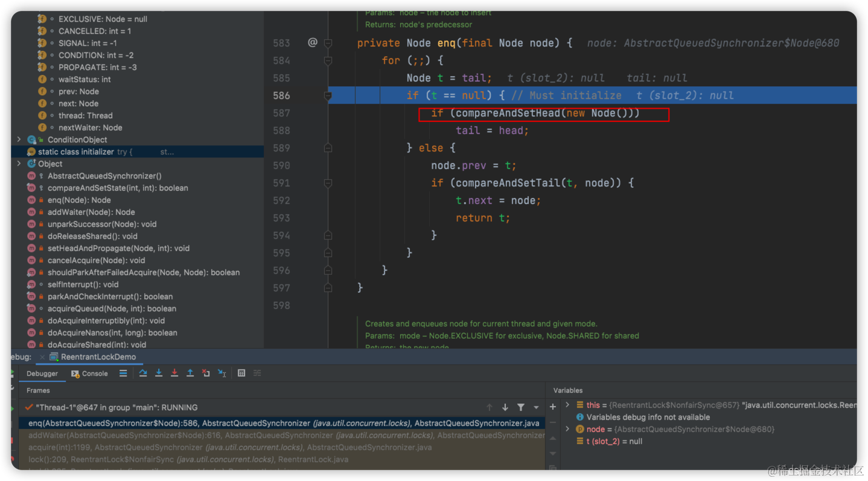Click gutter line number 592
The height and width of the screenshot is (481, 868).
click(281, 200)
